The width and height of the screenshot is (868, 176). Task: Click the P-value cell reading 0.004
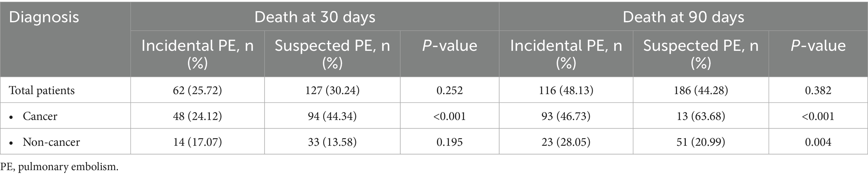tap(818, 142)
